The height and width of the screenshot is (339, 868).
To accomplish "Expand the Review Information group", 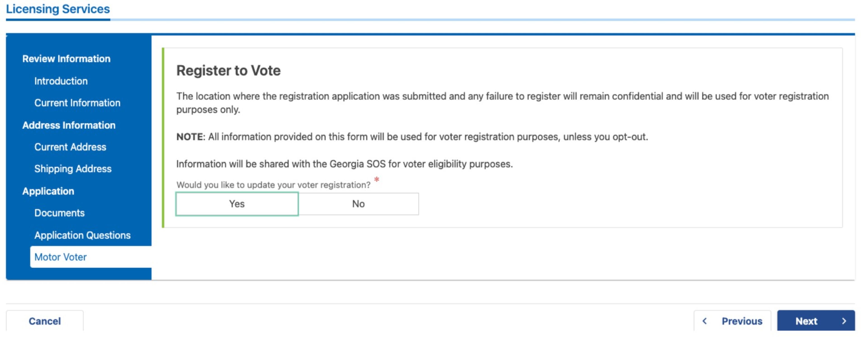I will pyautogui.click(x=66, y=58).
